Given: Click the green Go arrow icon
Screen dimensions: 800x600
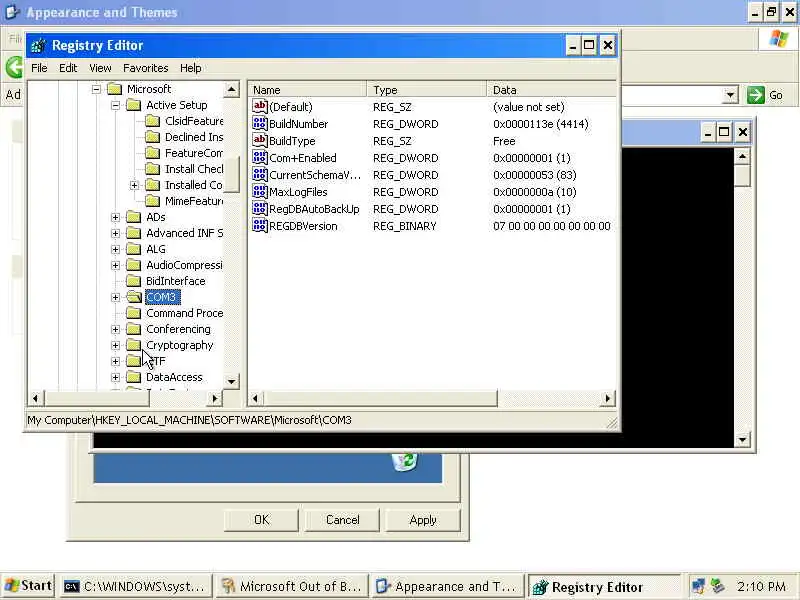Looking at the screenshot, I should (x=756, y=95).
